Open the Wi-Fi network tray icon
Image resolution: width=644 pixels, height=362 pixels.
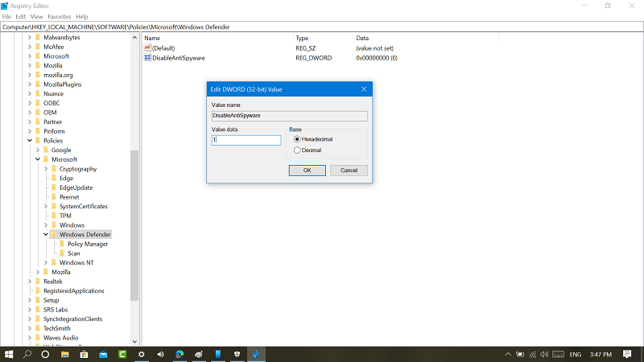tap(532, 354)
